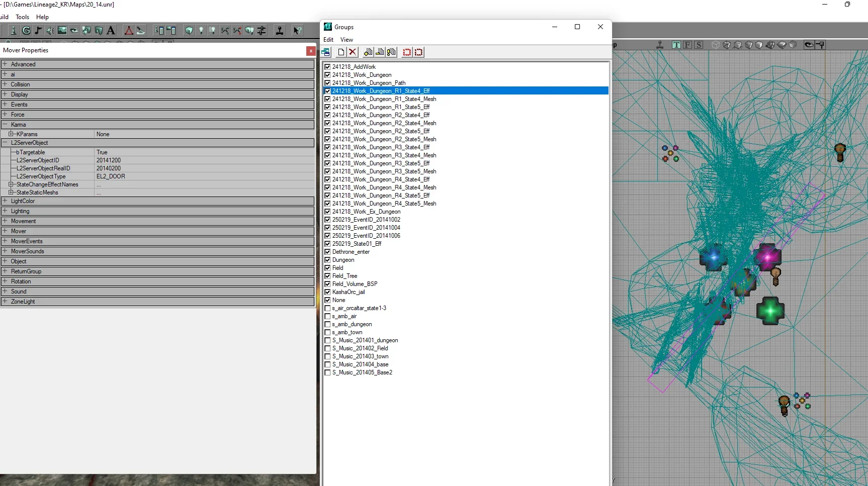Uncheck the 241218_AddWork group checkbox
The height and width of the screenshot is (486, 868).
(327, 67)
